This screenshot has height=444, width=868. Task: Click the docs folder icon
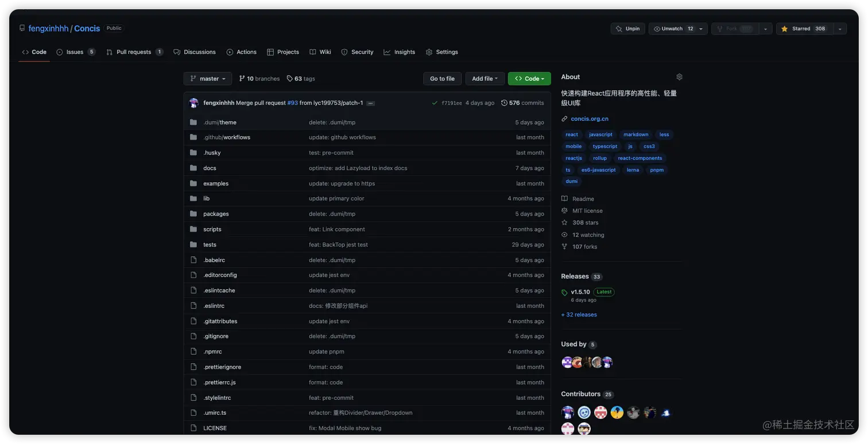[x=193, y=168]
